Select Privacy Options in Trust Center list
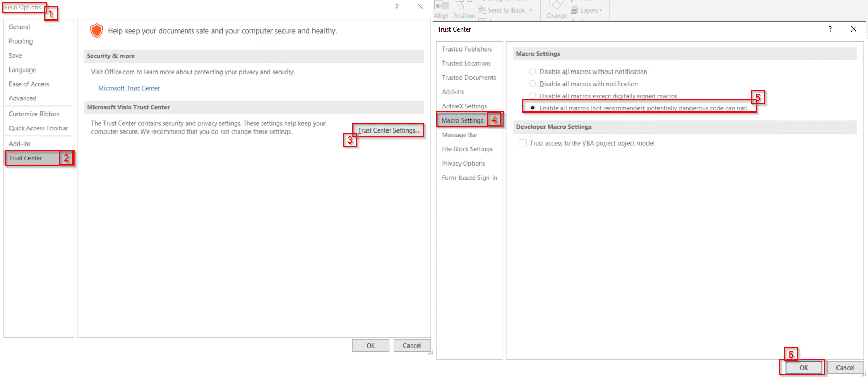Image resolution: width=868 pixels, height=377 pixels. coord(463,164)
